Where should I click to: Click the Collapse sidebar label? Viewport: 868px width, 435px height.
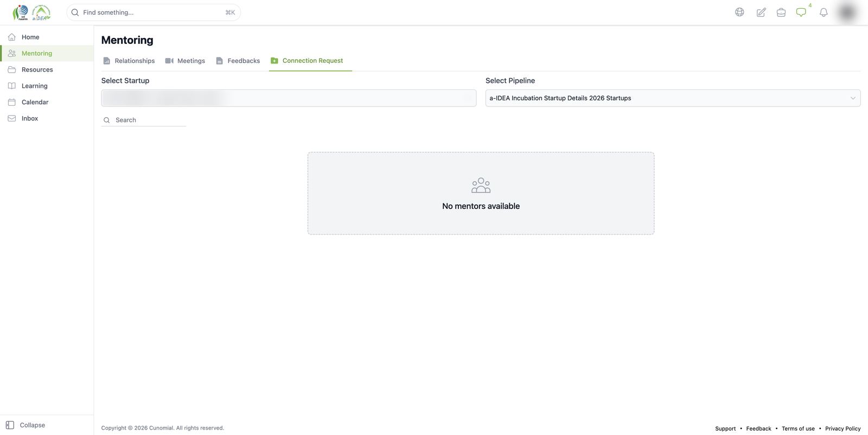coord(33,425)
